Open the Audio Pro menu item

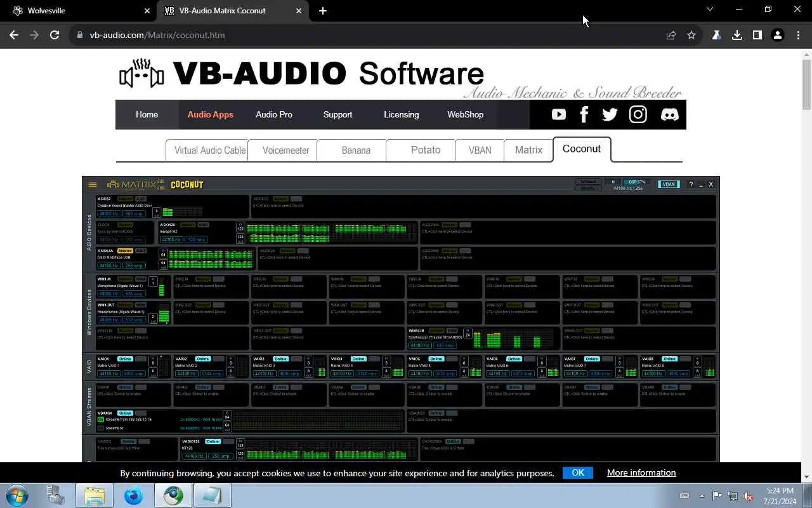point(274,114)
